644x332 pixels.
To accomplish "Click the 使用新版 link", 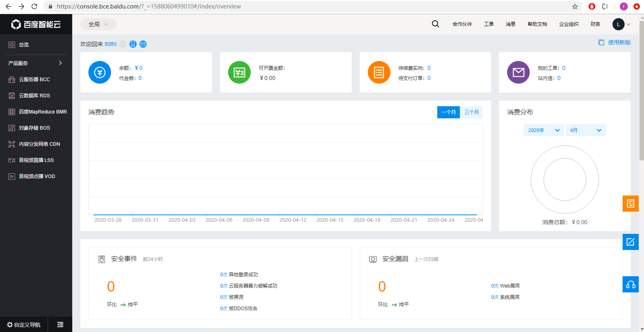I will click(x=615, y=42).
